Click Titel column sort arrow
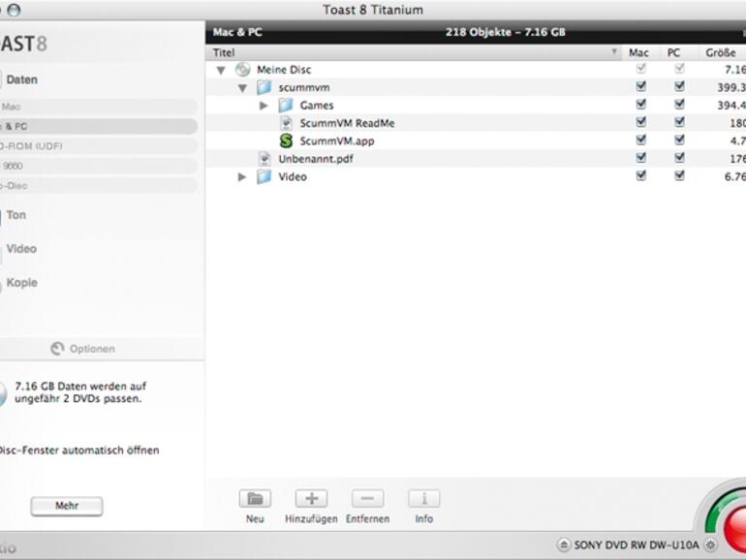The height and width of the screenshot is (560, 746). tap(614, 51)
